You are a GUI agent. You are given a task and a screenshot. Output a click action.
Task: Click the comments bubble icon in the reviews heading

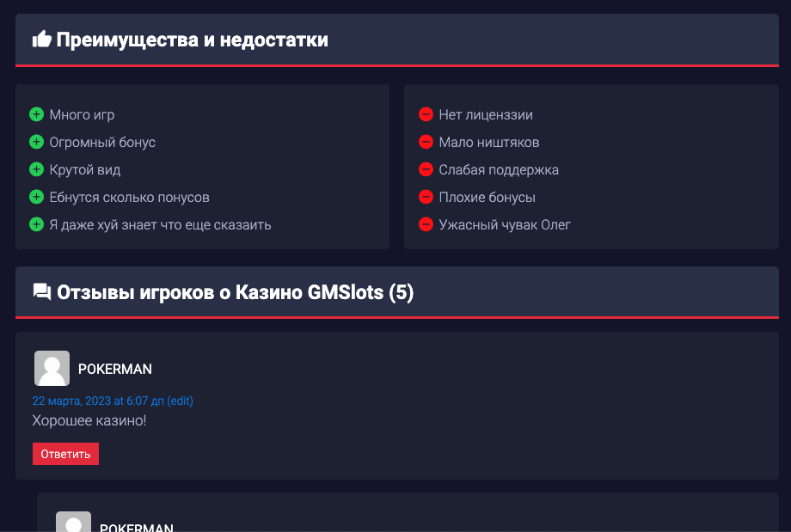click(x=41, y=293)
